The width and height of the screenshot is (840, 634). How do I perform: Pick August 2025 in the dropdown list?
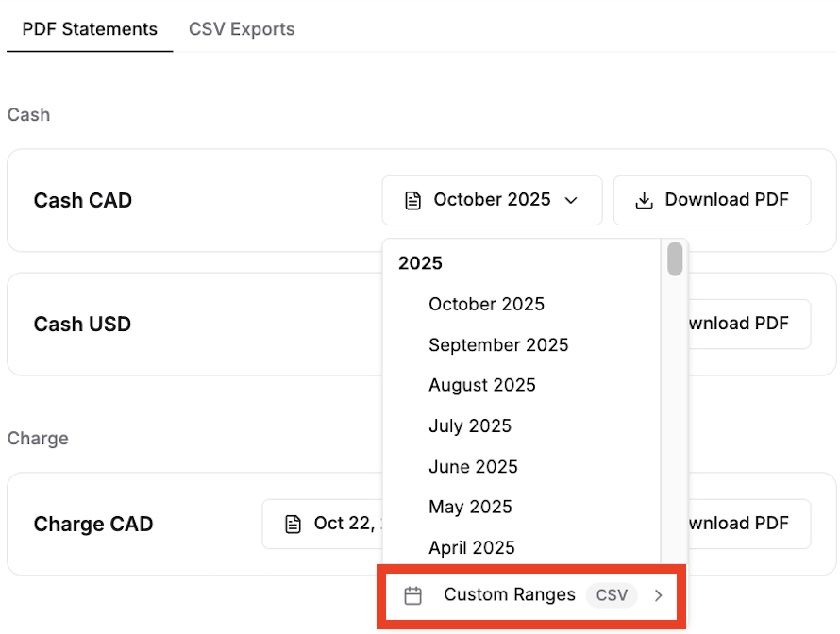coord(481,385)
